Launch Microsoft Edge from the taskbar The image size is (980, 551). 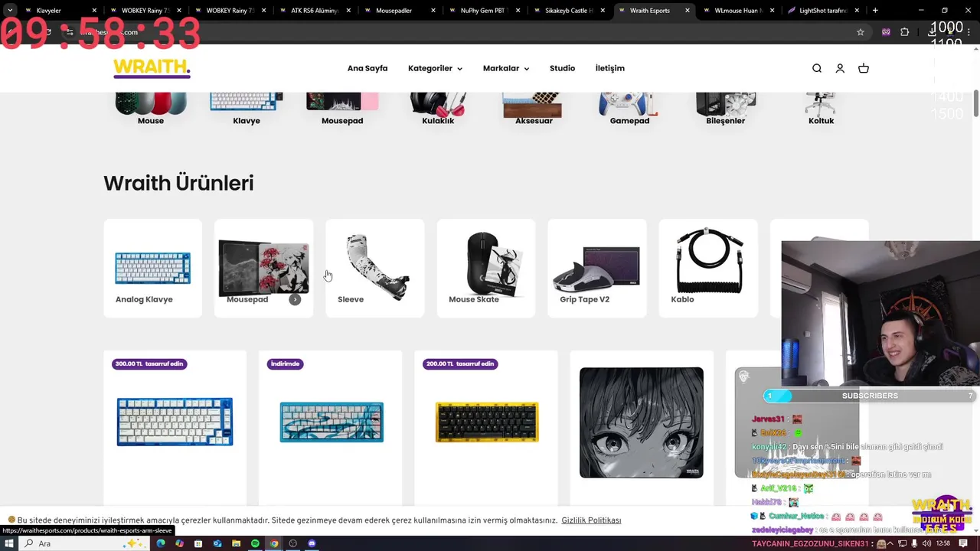161,543
